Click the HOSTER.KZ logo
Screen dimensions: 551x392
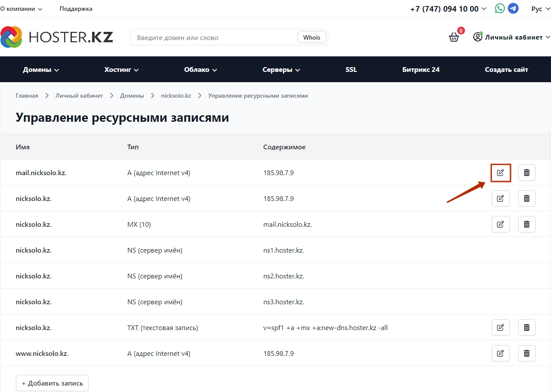point(57,37)
